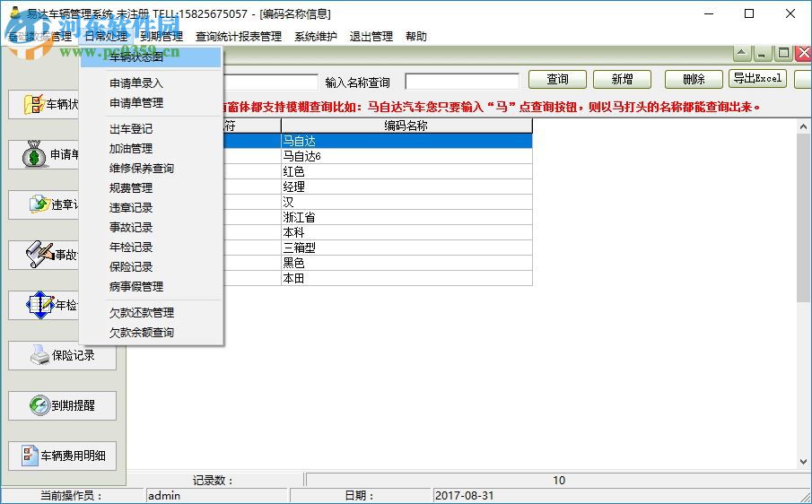Viewport: 812px width, 504px height.
Task: Select the 浙江省 row
Action: click(x=406, y=217)
